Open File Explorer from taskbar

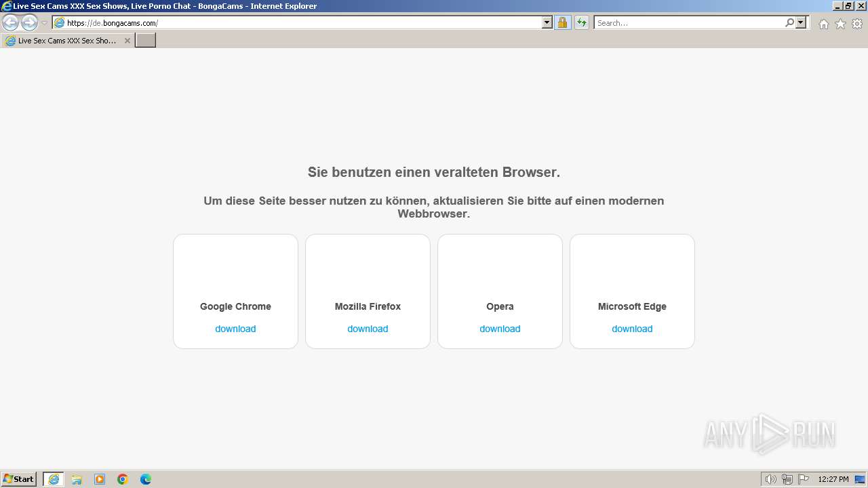click(77, 479)
